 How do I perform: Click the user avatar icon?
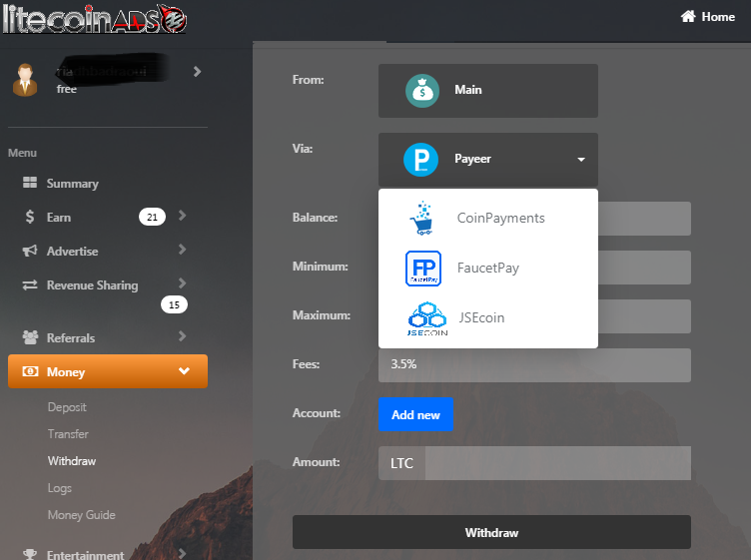click(25, 80)
